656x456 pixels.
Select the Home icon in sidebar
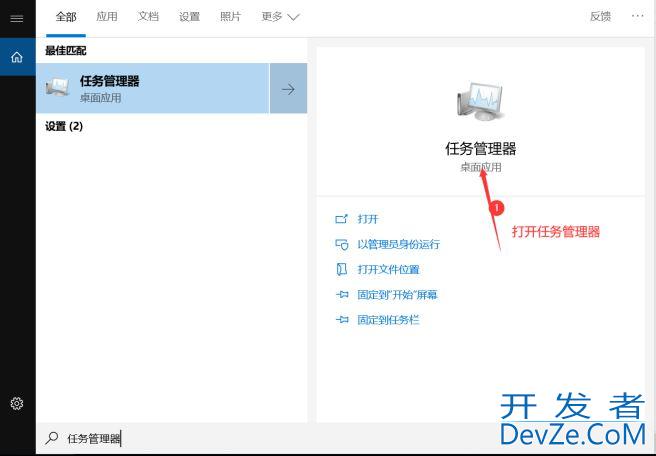coord(17,57)
